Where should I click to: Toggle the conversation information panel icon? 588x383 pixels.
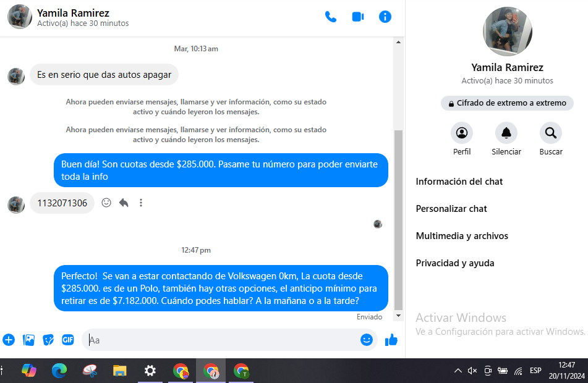[385, 17]
